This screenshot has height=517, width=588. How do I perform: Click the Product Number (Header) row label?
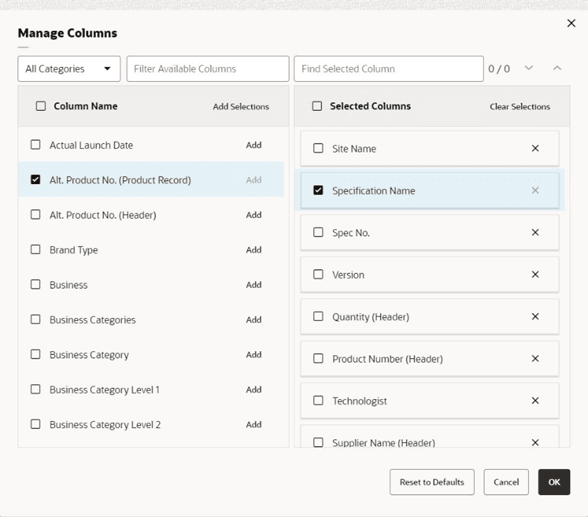pos(387,359)
